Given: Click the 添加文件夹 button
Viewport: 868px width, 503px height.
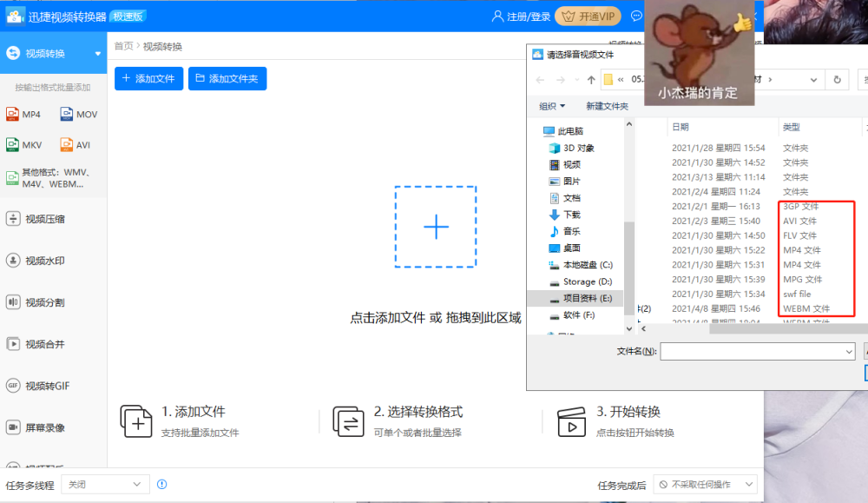Looking at the screenshot, I should 227,78.
